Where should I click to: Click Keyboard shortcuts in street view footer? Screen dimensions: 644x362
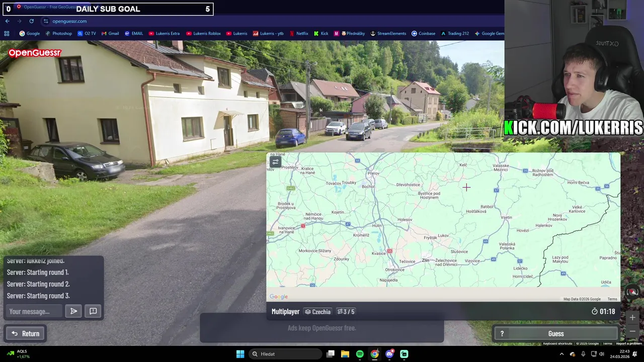pos(557,343)
